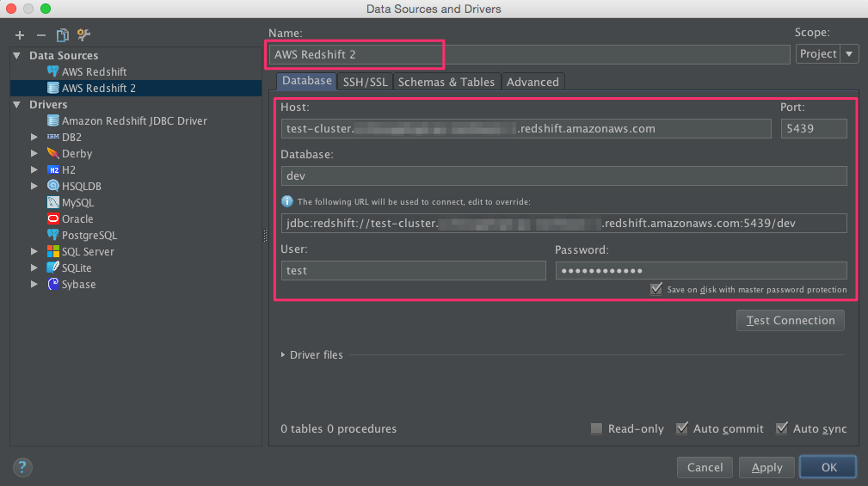Screen dimensions: 868x486
Task: Click the AWS Redshift 2 database icon
Action: 53,88
